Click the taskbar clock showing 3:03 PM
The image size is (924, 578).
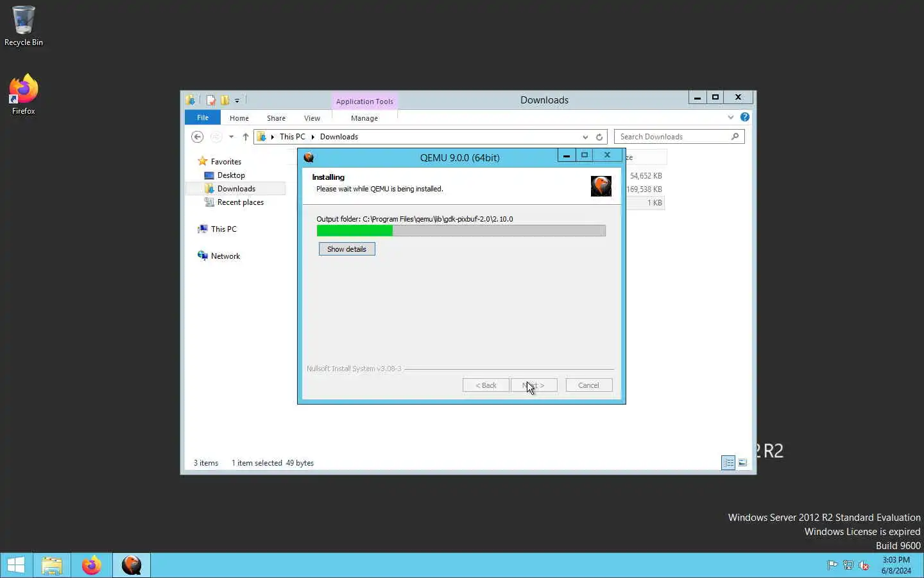pyautogui.click(x=896, y=565)
